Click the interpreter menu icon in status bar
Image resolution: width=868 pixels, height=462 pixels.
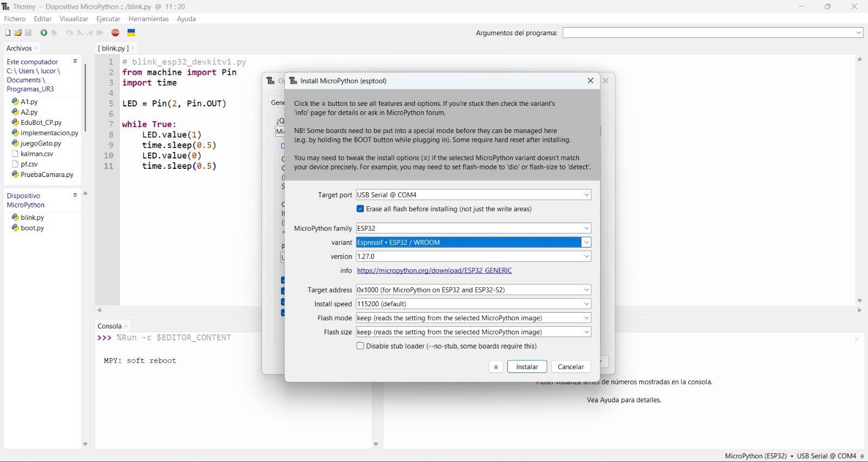click(862, 456)
